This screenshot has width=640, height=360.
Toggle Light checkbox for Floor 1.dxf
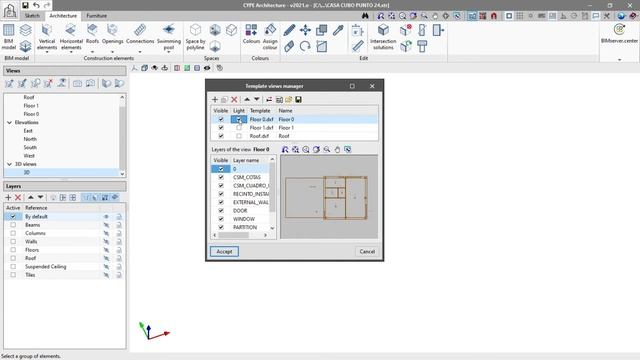coord(239,128)
